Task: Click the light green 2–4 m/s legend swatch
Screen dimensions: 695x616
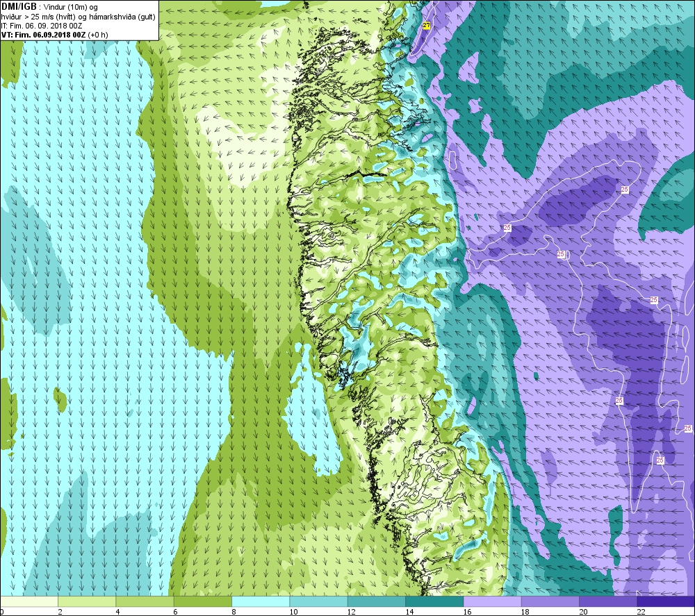Action: (x=87, y=601)
